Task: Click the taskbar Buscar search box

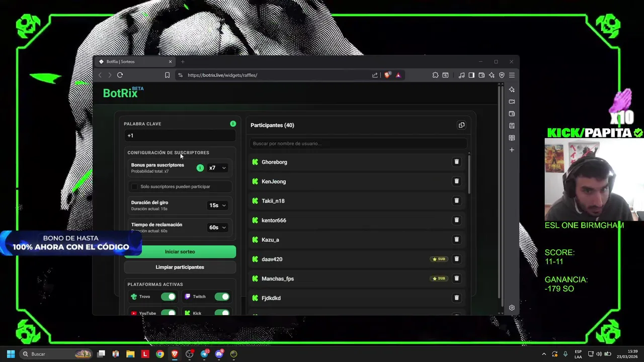Action: click(56, 354)
